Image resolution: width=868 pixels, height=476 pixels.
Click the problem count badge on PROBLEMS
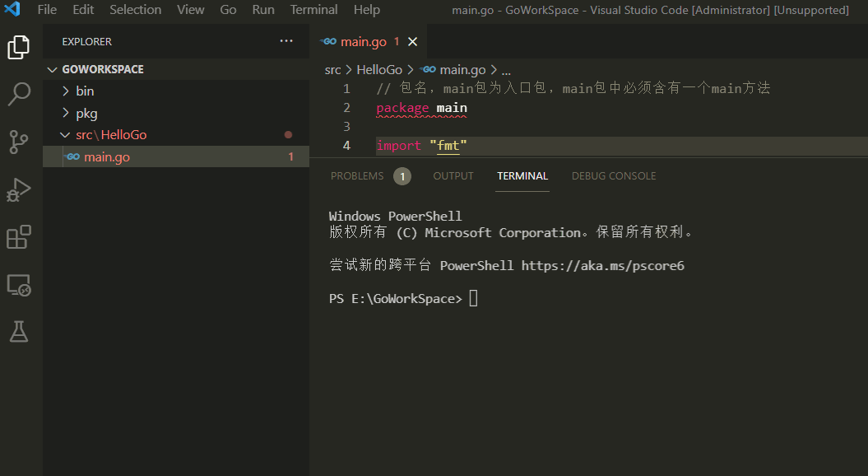click(x=402, y=176)
